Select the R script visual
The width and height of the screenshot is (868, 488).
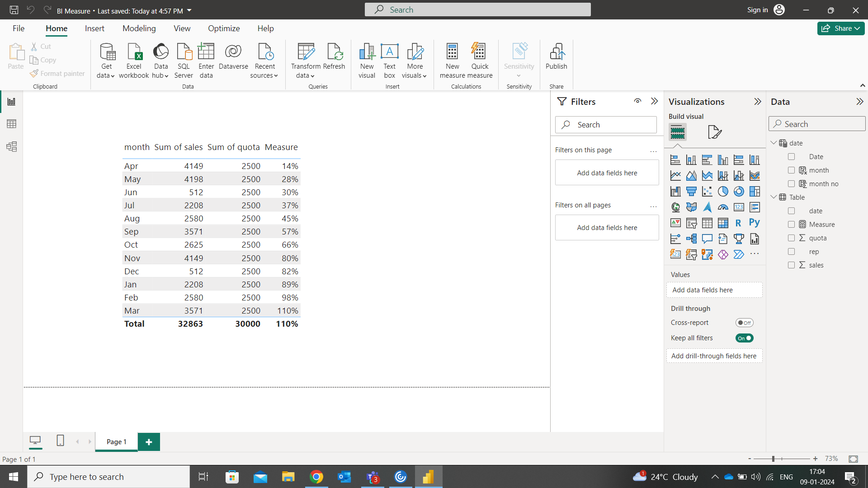(x=739, y=223)
